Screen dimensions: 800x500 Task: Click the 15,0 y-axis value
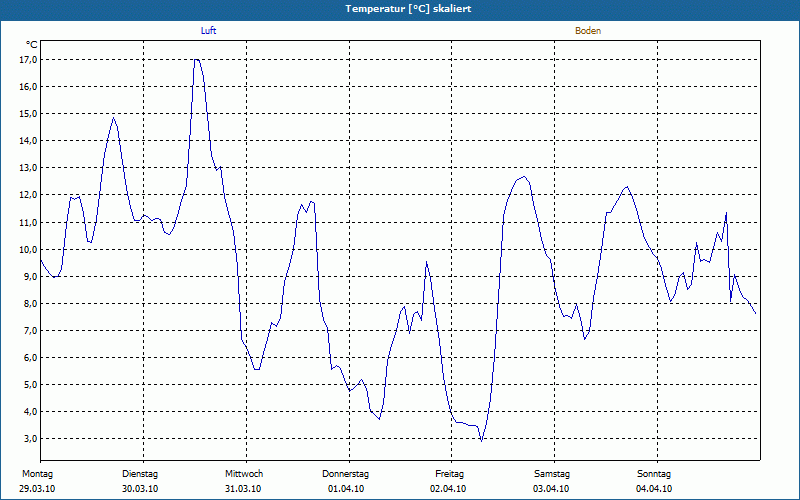[x=28, y=114]
